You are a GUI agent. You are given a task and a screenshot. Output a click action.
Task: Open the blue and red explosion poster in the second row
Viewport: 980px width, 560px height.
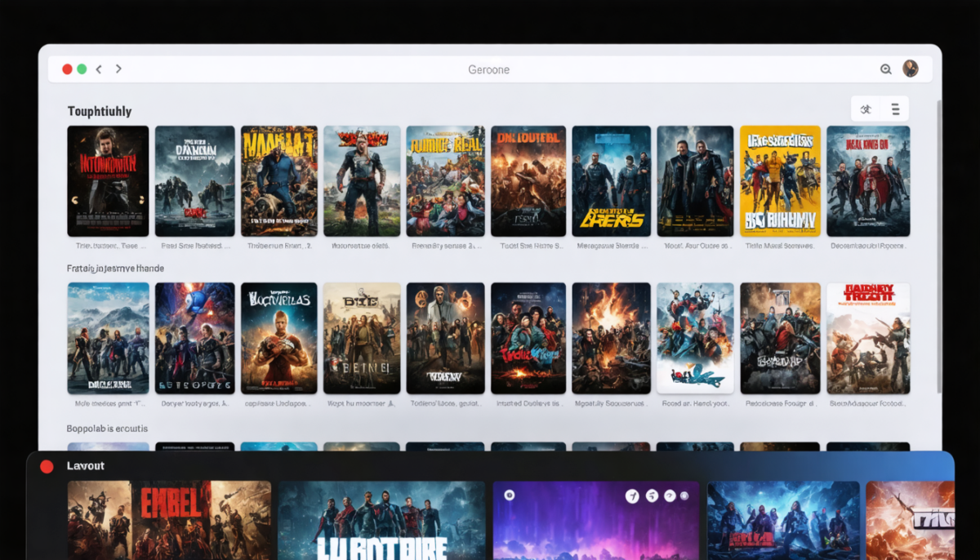195,338
